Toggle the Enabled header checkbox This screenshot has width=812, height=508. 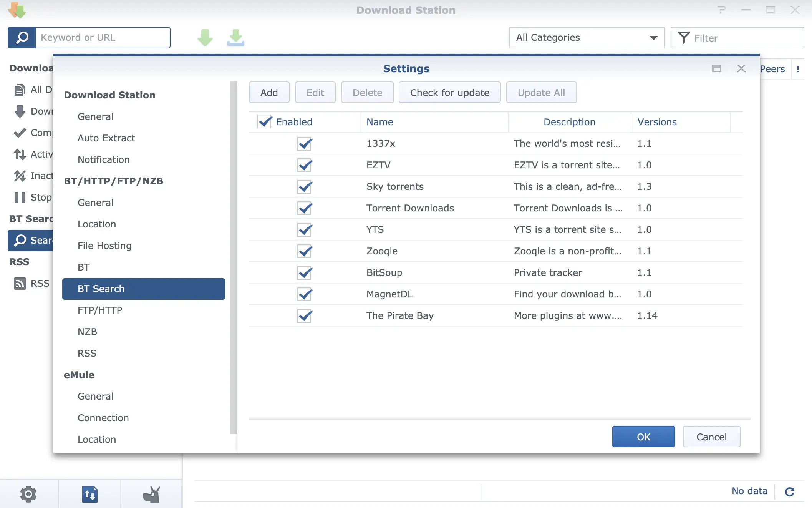point(265,122)
